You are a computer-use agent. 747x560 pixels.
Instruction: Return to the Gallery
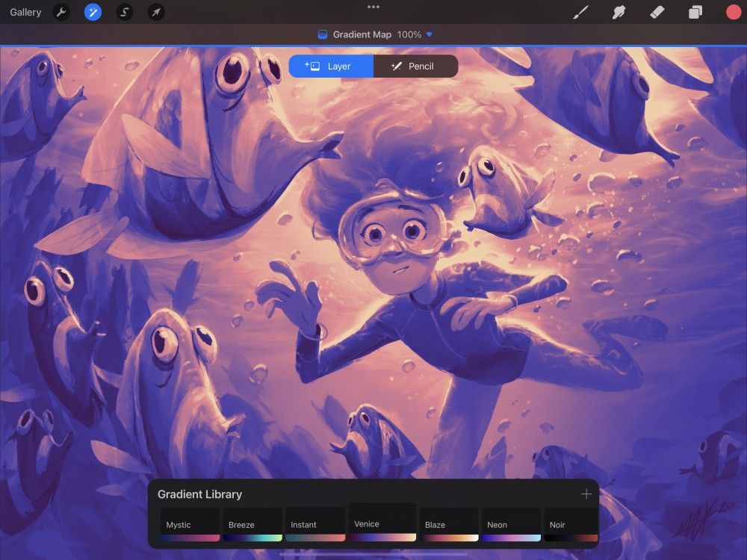click(26, 12)
